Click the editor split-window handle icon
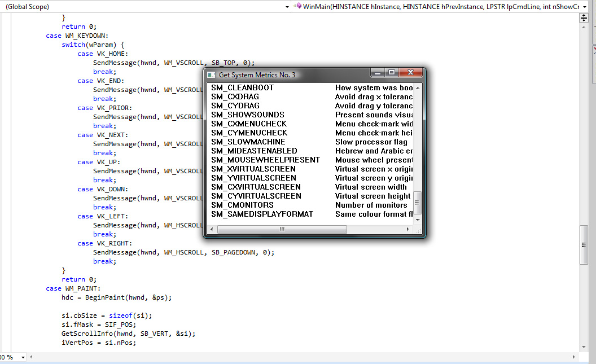 (584, 17)
